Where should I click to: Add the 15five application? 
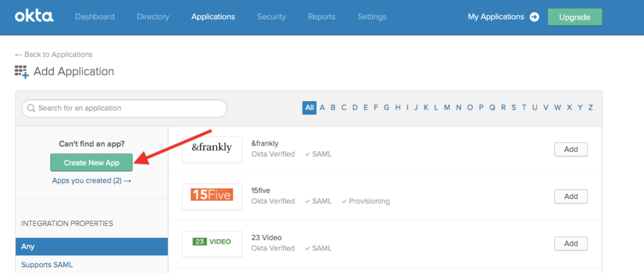coord(571,197)
